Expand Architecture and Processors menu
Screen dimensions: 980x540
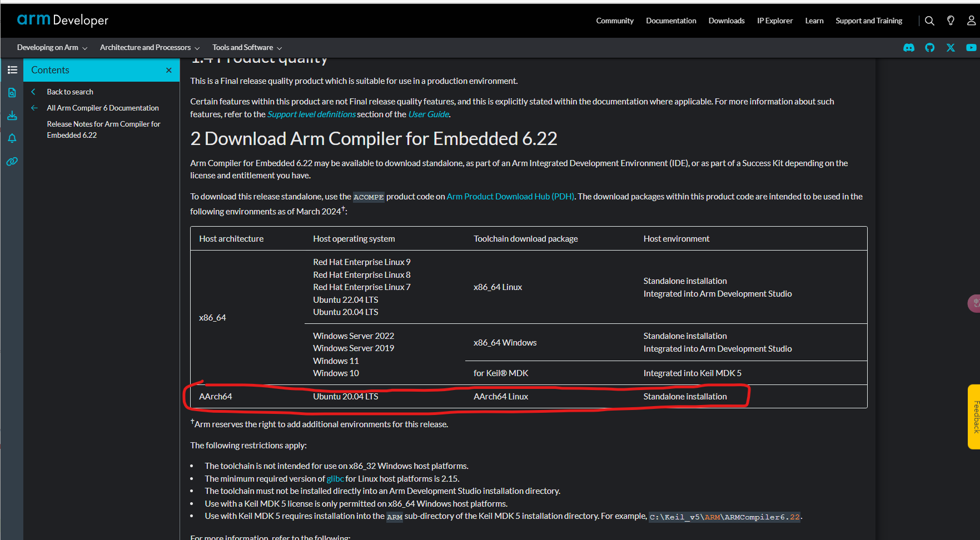150,48
